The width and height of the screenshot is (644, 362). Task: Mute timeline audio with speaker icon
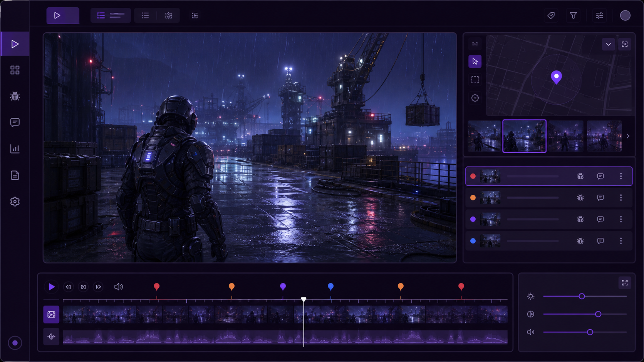(119, 287)
